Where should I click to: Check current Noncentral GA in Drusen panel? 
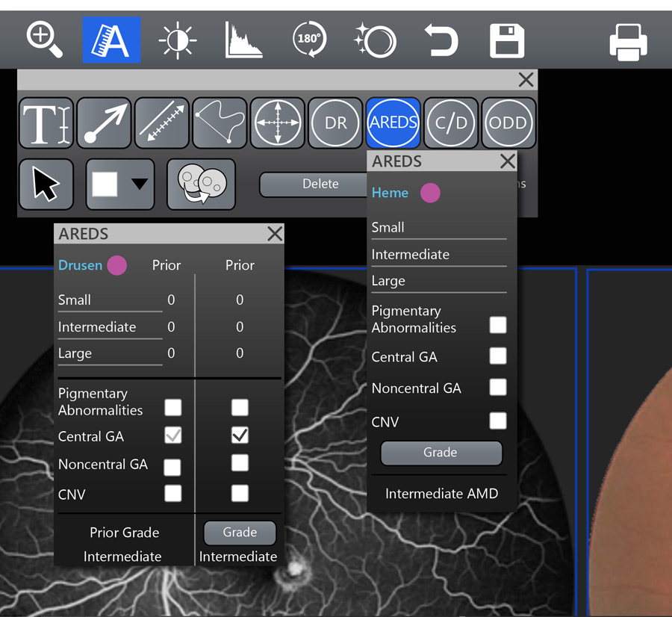(240, 463)
